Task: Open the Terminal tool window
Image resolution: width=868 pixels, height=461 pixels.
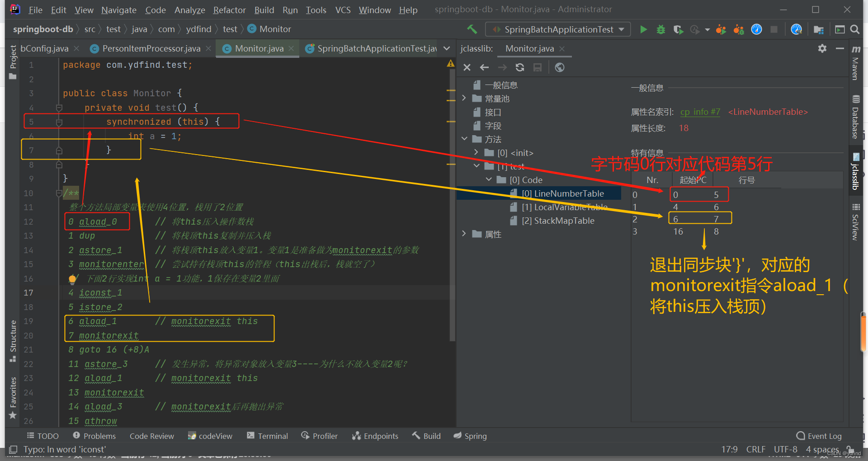Action: (x=267, y=436)
